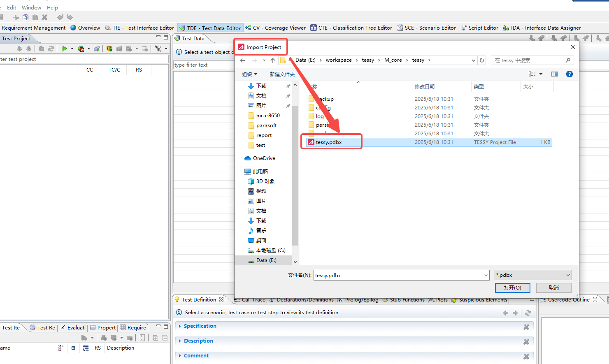Click the M_core segment in the address bar

(393, 60)
